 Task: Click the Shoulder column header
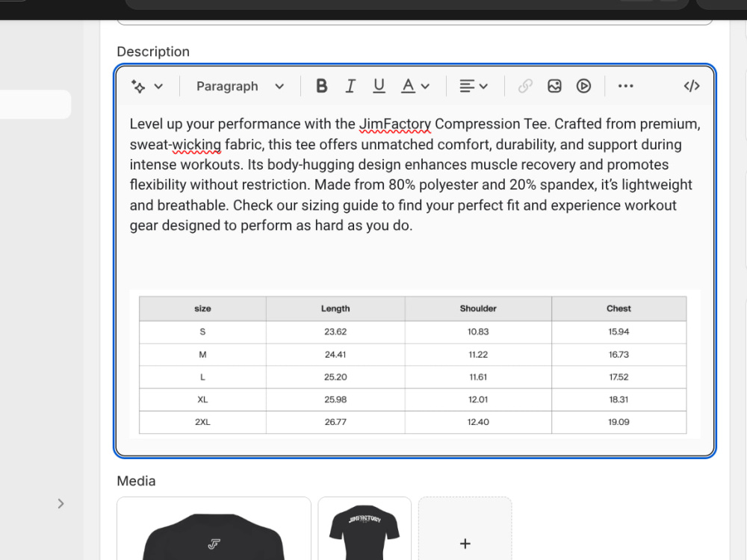(478, 308)
